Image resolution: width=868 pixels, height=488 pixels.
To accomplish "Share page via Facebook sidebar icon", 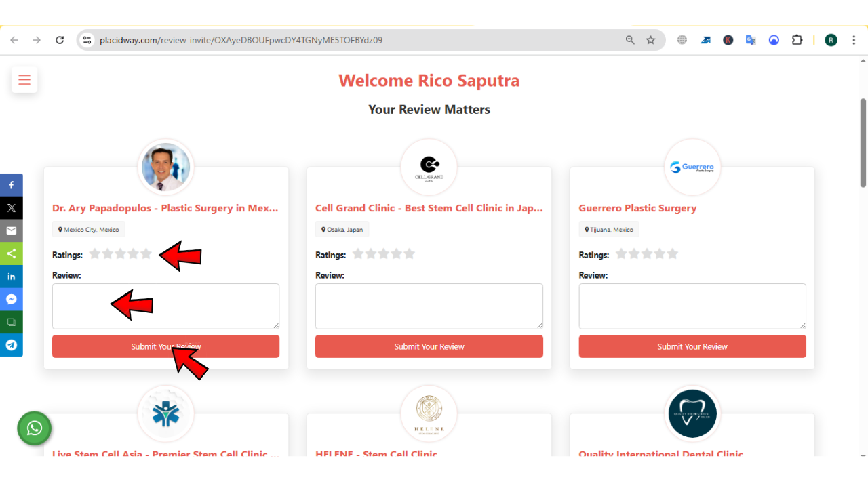I will (x=12, y=185).
